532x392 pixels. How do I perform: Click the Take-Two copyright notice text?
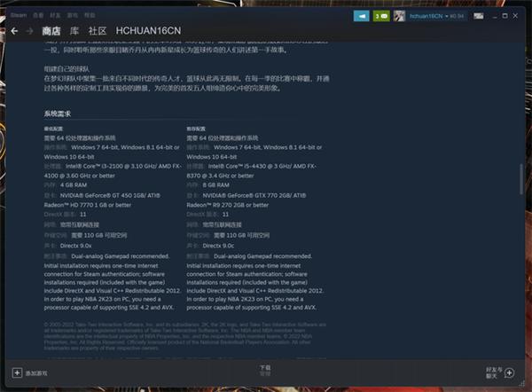pos(185,336)
